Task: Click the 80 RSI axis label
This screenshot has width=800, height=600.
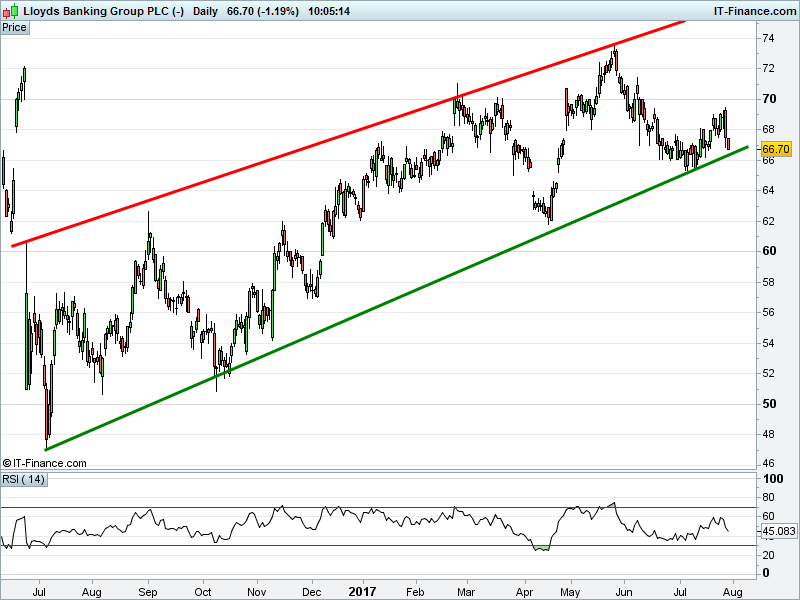Action: (768, 497)
